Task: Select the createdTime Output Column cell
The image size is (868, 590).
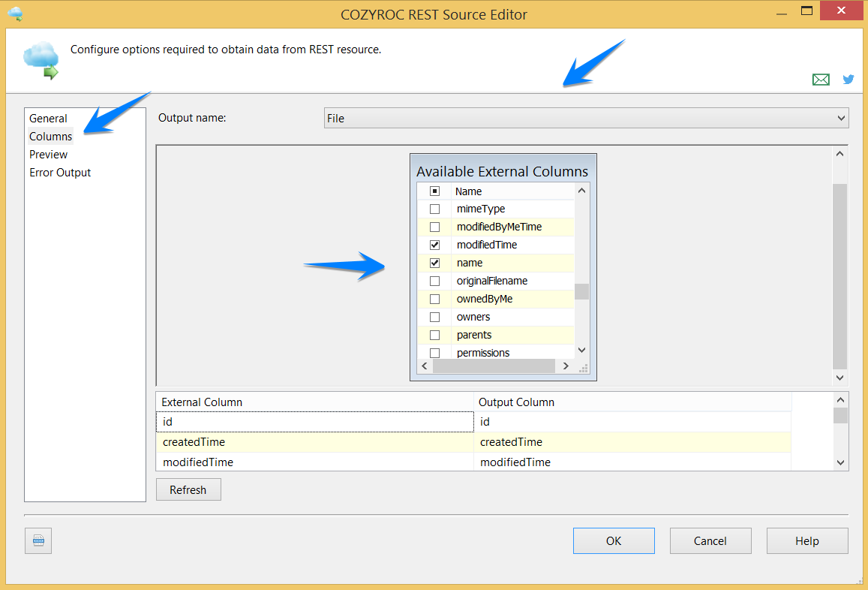Action: (x=632, y=442)
